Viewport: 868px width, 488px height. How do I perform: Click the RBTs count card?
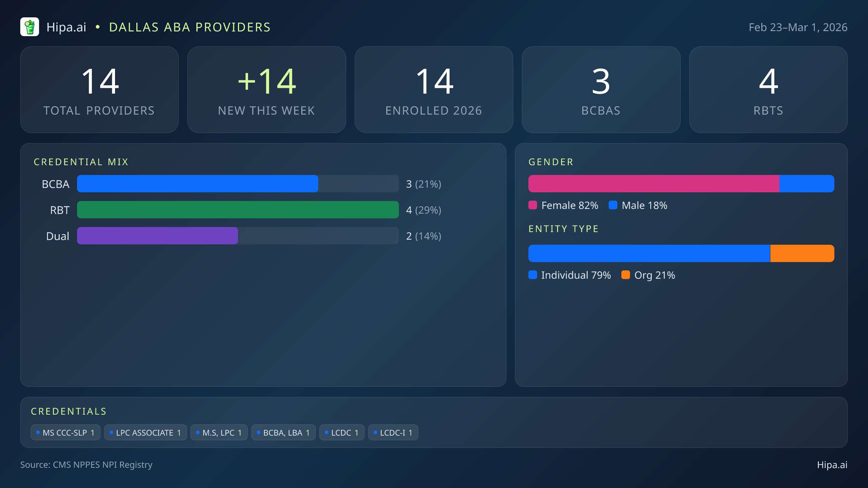click(x=768, y=90)
